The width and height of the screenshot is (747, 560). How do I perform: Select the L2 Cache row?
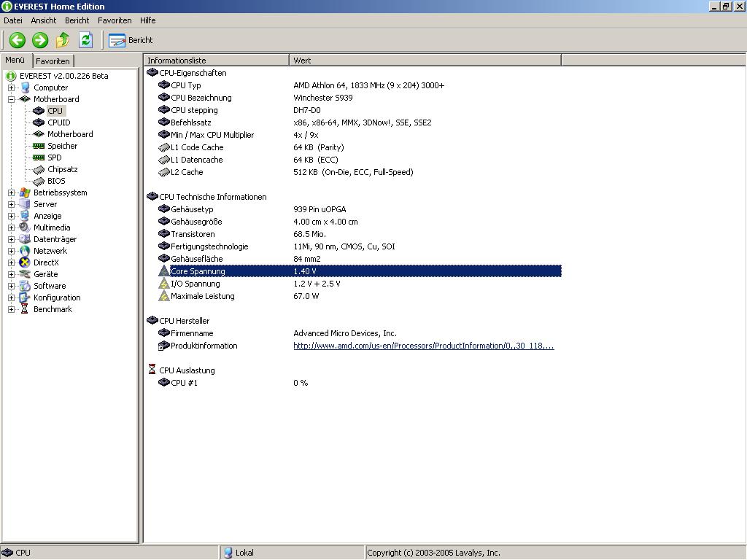(352, 172)
